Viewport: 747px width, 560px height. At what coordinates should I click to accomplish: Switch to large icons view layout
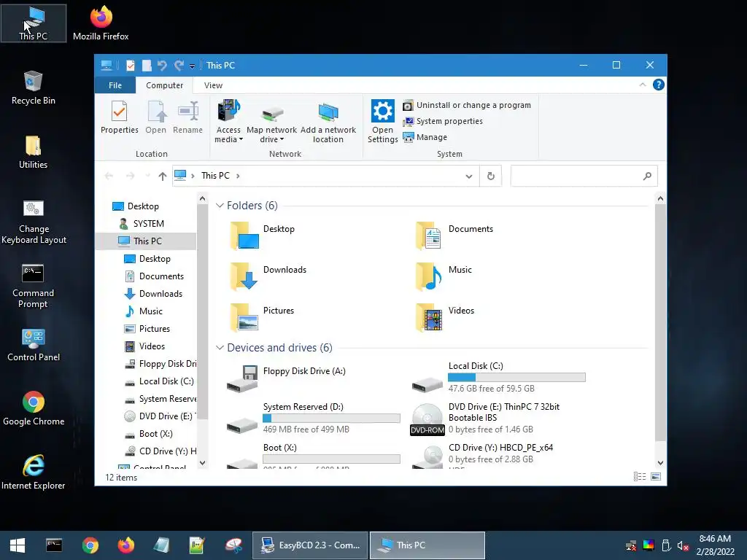pos(656,477)
